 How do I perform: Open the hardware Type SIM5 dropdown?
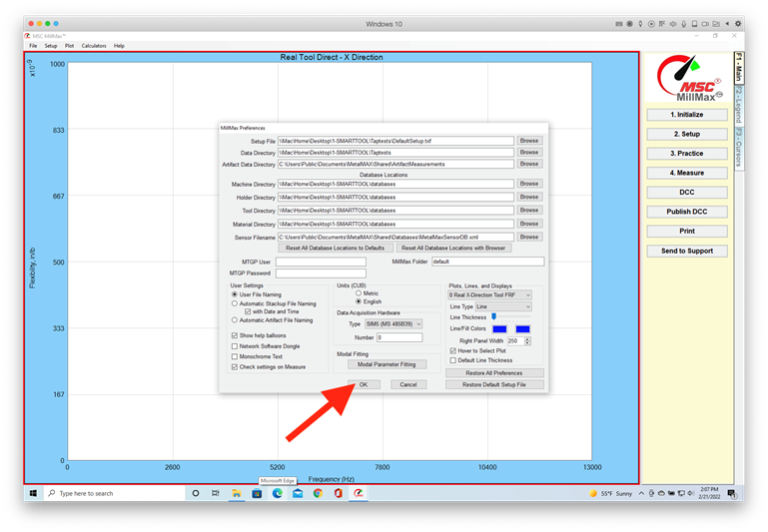click(x=393, y=324)
